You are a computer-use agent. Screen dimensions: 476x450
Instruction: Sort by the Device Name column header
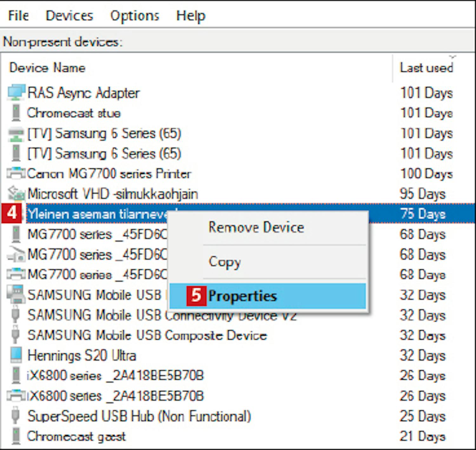(47, 68)
